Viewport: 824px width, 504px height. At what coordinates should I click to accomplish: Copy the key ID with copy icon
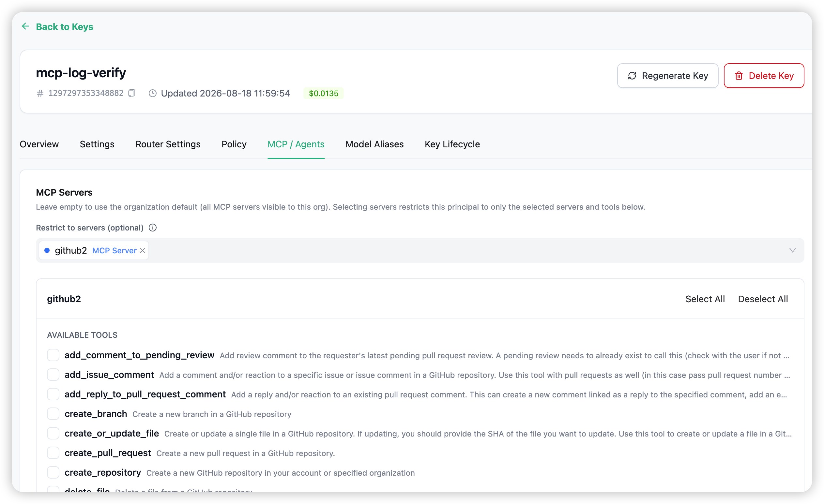coord(132,93)
